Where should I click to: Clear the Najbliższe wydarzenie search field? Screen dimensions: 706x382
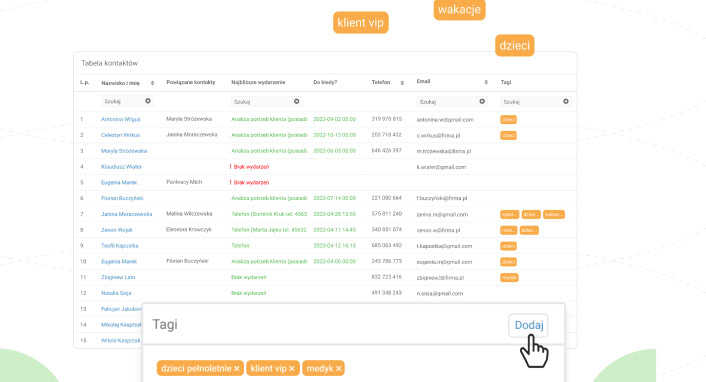[x=296, y=101]
